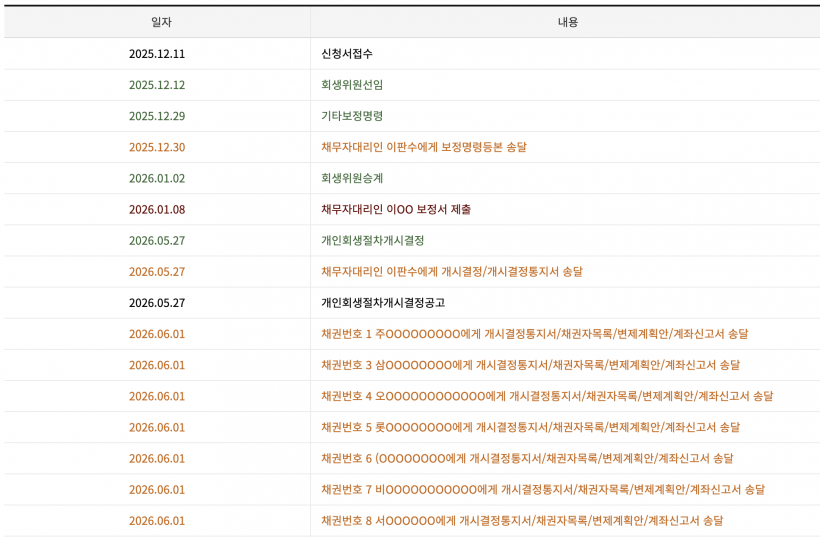
Task: Select the 개인회생절차개시결정공고 entry
Action: [x=383, y=303]
